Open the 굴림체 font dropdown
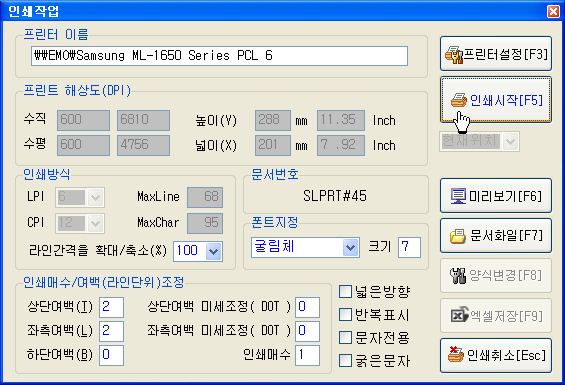Image resolution: width=565 pixels, height=385 pixels. [x=350, y=247]
